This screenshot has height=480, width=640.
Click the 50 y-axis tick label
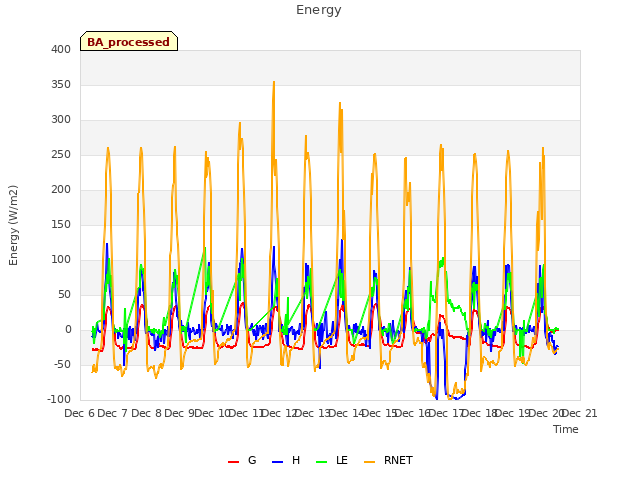64,295
